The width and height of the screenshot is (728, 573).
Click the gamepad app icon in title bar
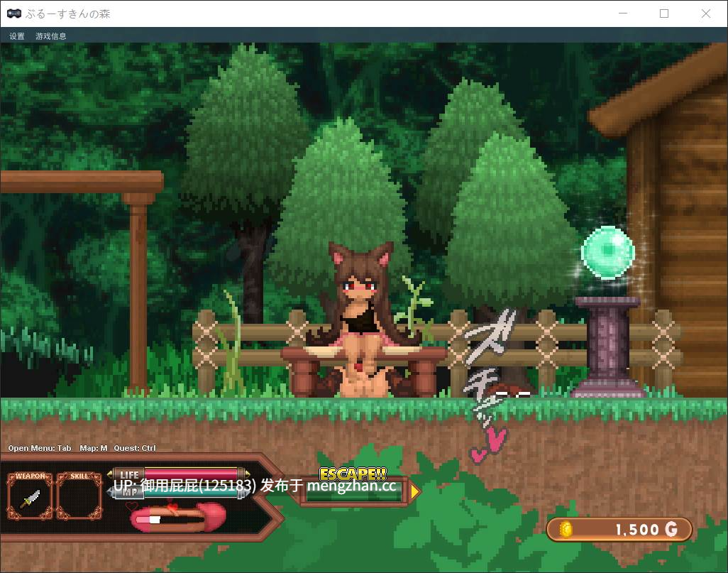coord(14,13)
